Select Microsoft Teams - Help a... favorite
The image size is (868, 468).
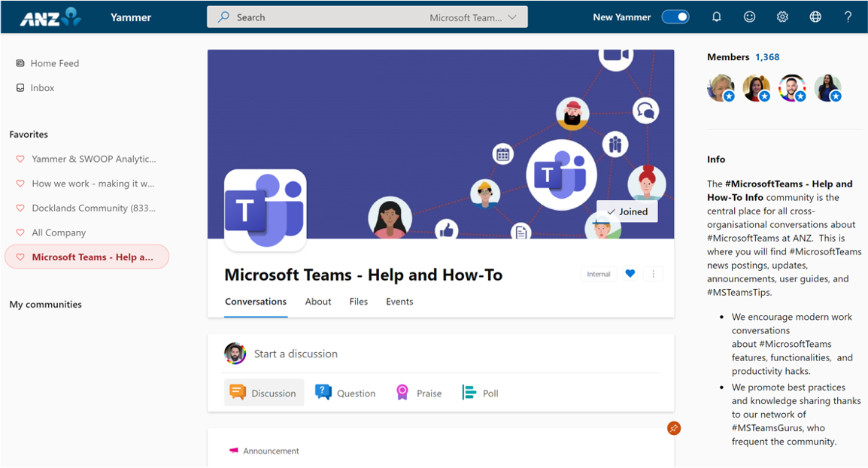click(87, 257)
